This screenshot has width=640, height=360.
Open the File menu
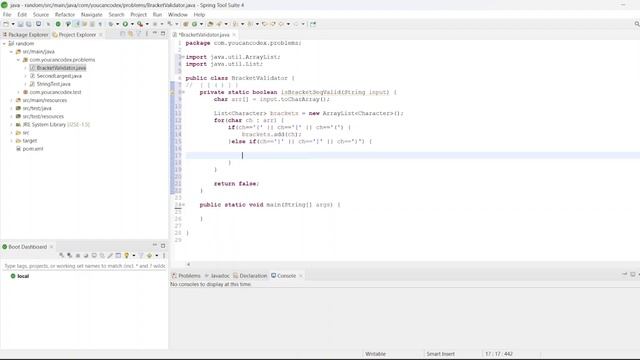(x=7, y=15)
